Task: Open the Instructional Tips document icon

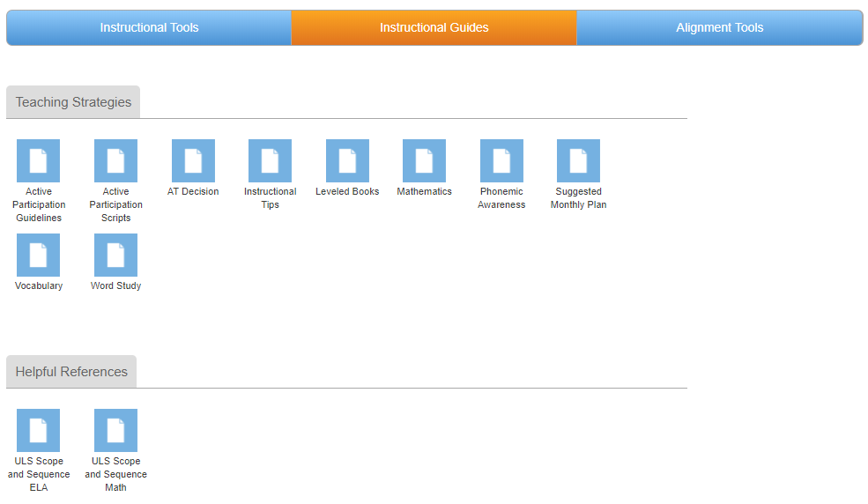Action: (x=271, y=160)
